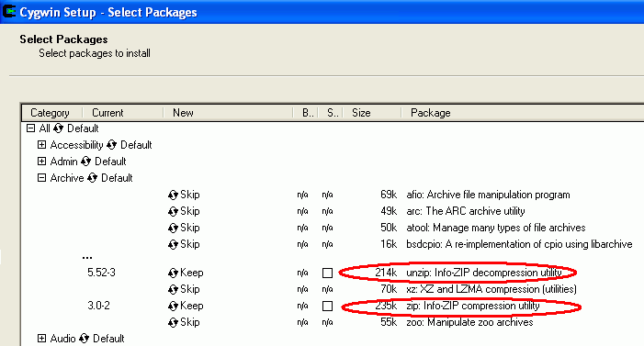This screenshot has width=644, height=346.
Task: Click the Package column header
Action: tap(523, 113)
